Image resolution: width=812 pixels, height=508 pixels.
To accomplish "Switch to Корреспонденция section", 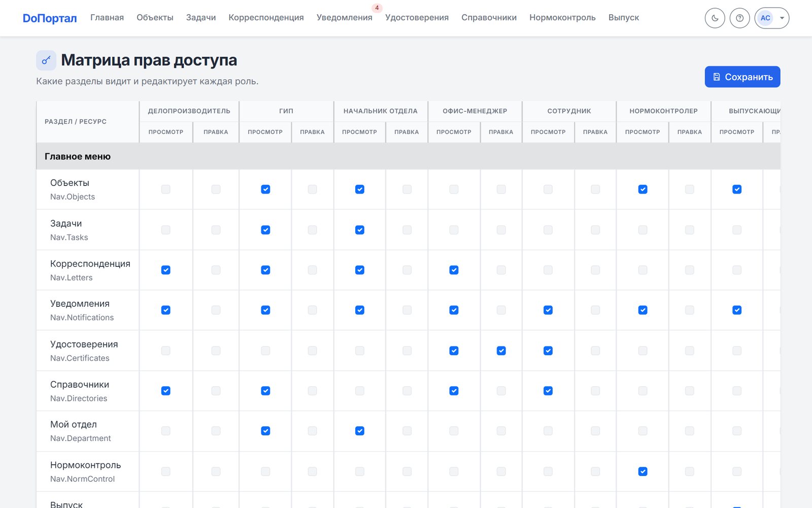I will click(266, 18).
